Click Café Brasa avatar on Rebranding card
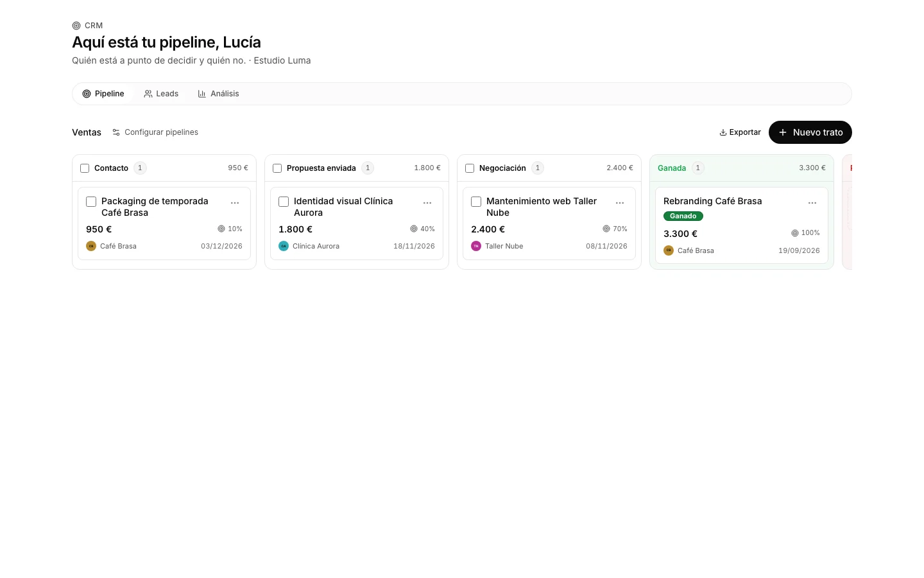This screenshot has width=924, height=578. (669, 250)
